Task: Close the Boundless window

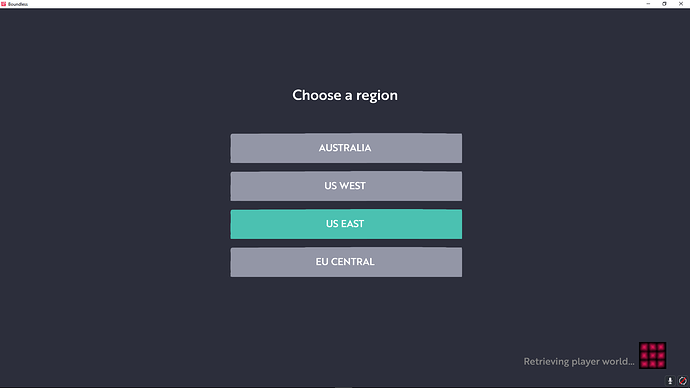Action: (681, 4)
